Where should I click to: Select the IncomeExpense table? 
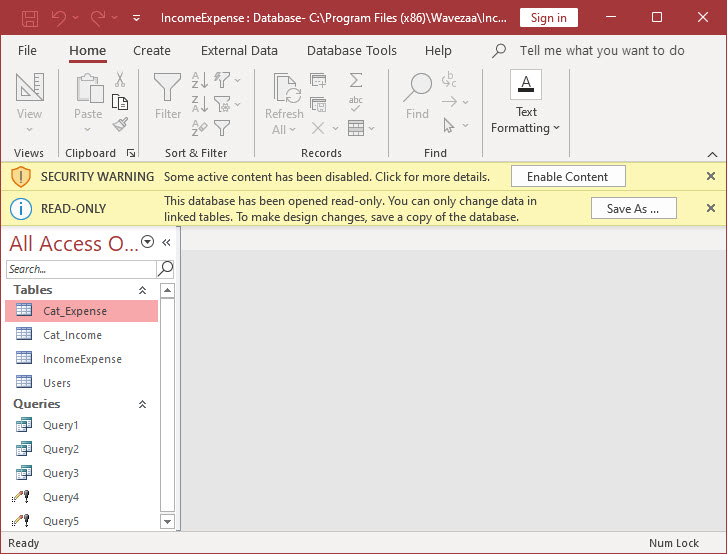(82, 359)
